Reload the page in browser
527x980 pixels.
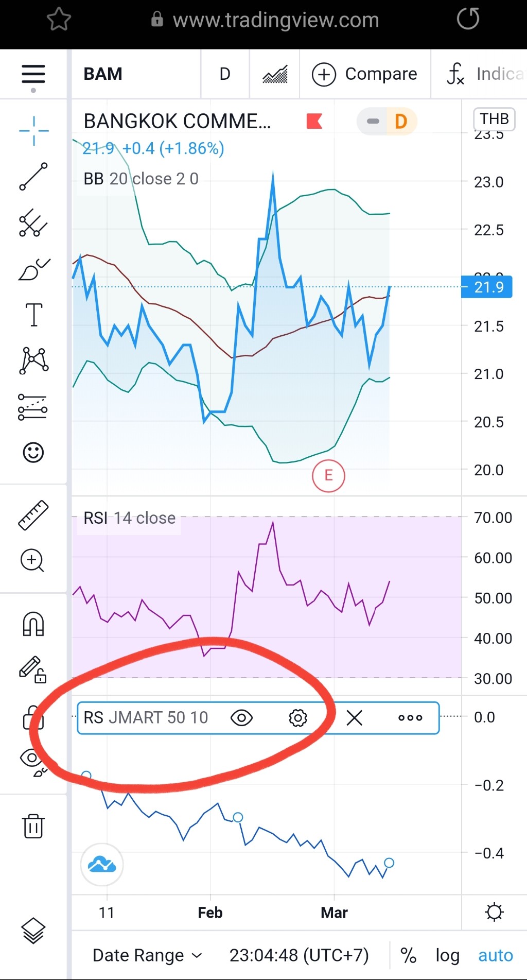tap(468, 19)
